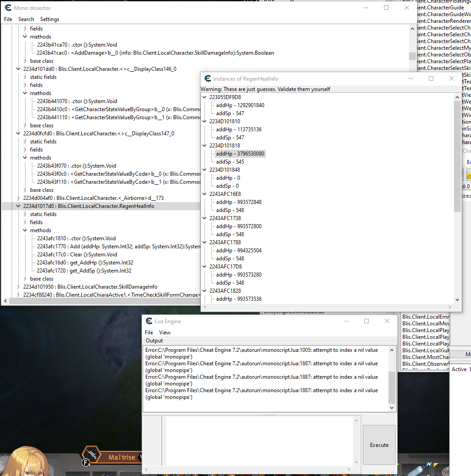This screenshot has height=476, width=471.
Task: Collapse the 2234D101818 instance node
Action: [205, 146]
